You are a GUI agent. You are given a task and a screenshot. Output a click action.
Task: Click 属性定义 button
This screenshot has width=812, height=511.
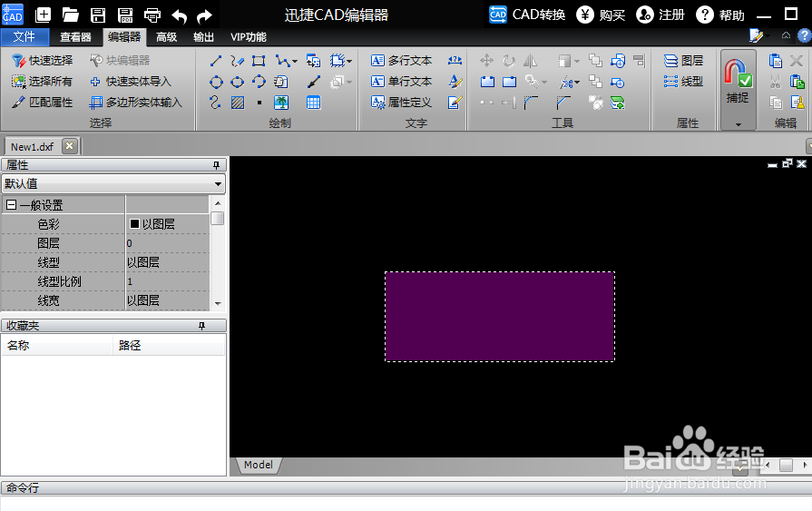pyautogui.click(x=402, y=102)
